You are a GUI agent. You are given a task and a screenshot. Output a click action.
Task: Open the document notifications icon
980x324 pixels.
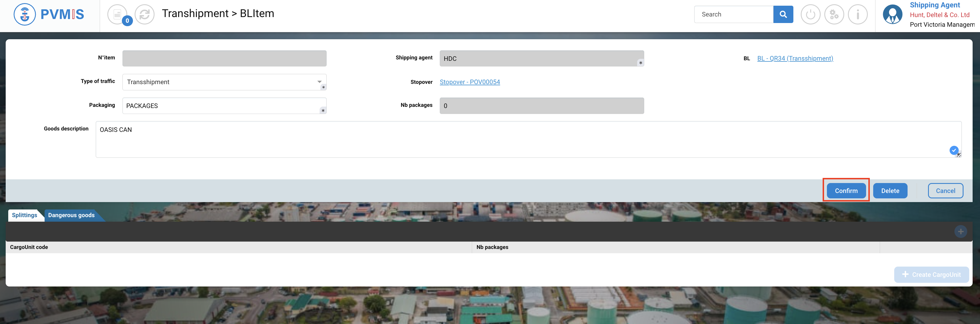[118, 14]
